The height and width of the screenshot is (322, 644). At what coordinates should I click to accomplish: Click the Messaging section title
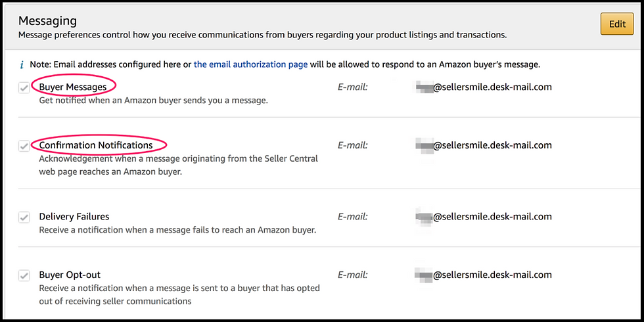[x=47, y=22]
